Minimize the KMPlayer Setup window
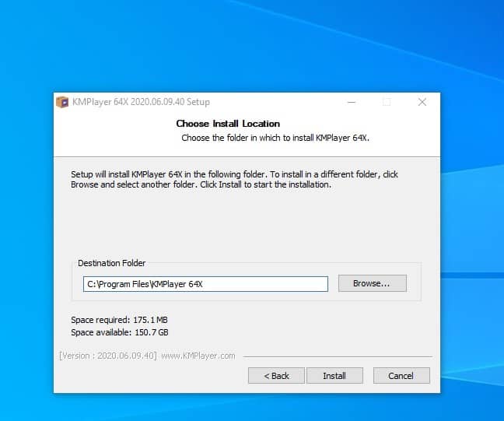The image size is (504, 421). point(352,102)
